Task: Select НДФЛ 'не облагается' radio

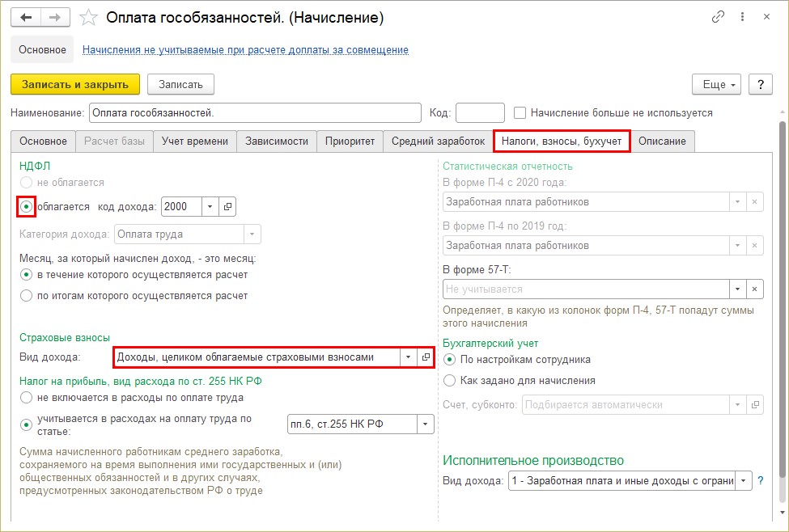Action: (x=26, y=183)
